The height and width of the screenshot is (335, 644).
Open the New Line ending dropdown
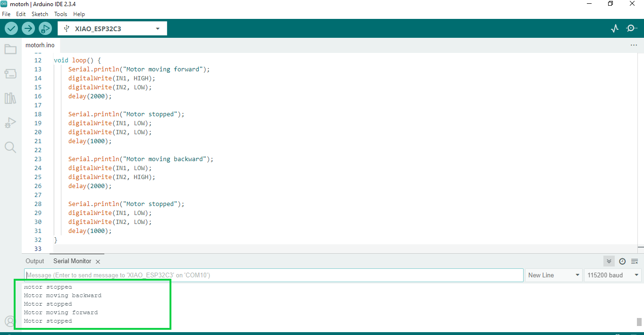tap(554, 275)
